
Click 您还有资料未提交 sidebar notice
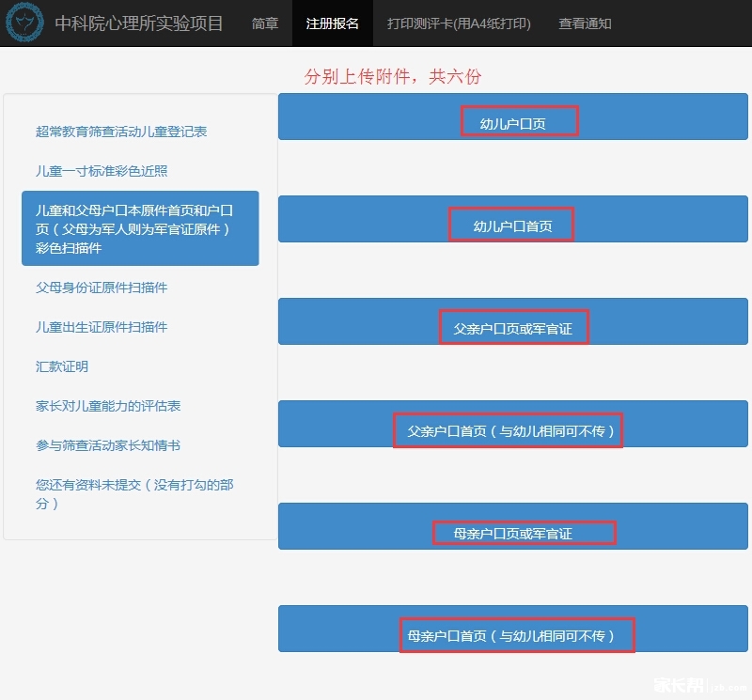click(134, 494)
